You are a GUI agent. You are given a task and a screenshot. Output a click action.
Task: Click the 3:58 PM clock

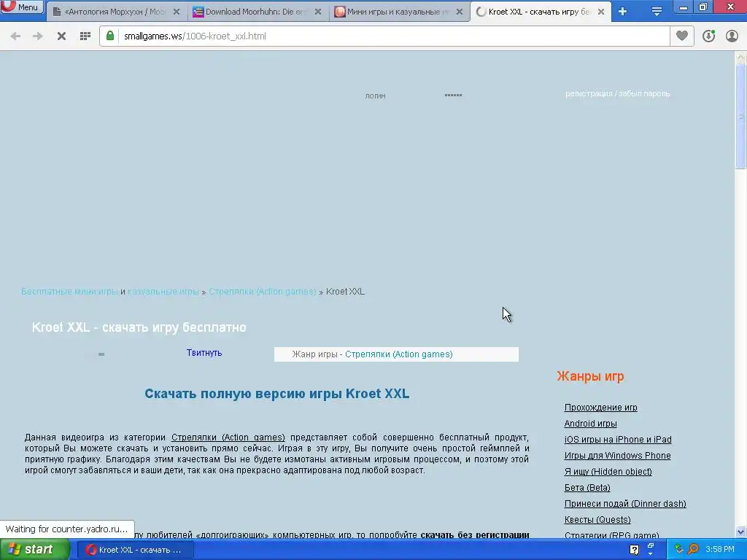pyautogui.click(x=720, y=550)
